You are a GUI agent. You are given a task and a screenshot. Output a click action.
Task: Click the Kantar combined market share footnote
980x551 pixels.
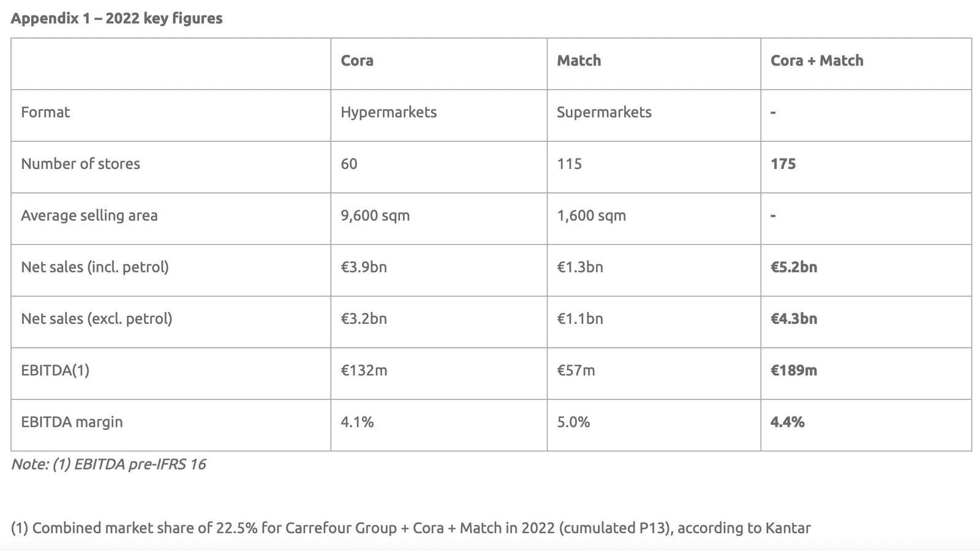click(x=410, y=528)
